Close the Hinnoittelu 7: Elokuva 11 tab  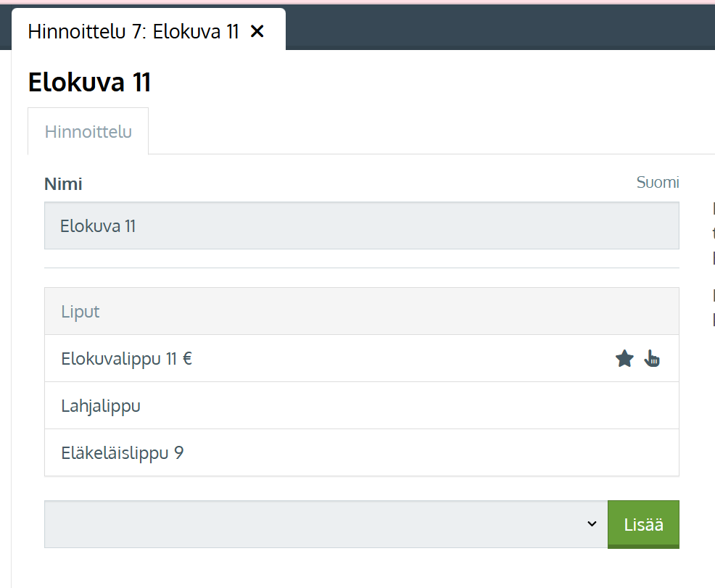tap(257, 31)
